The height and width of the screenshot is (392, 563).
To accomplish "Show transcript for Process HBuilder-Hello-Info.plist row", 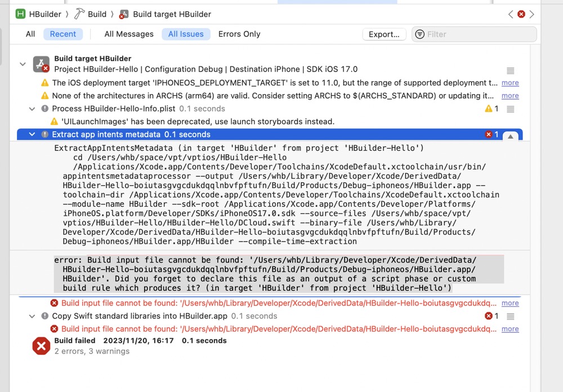I will (x=510, y=109).
